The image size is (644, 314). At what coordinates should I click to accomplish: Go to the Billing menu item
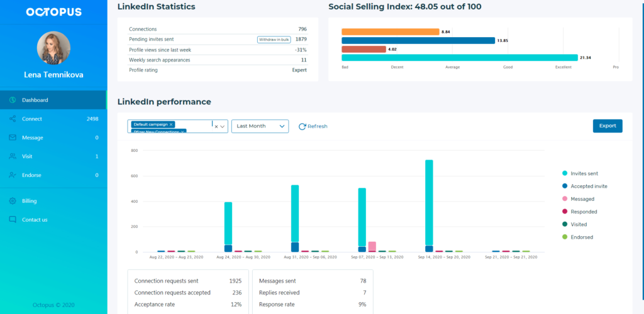pyautogui.click(x=30, y=201)
